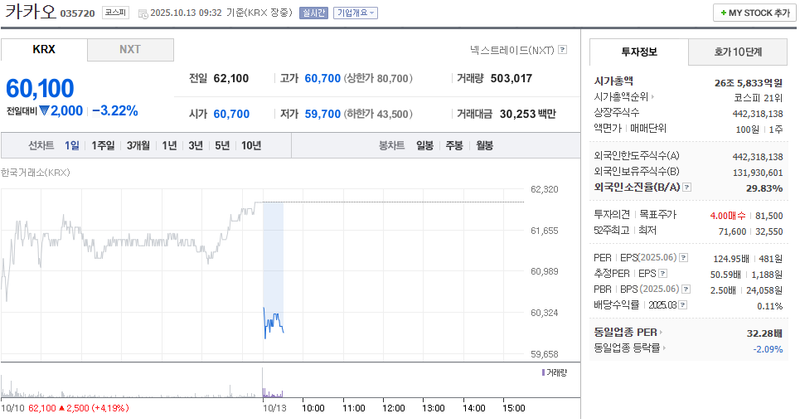The height and width of the screenshot is (419, 800).
Task: Select the 10년 chart period
Action: (251, 145)
